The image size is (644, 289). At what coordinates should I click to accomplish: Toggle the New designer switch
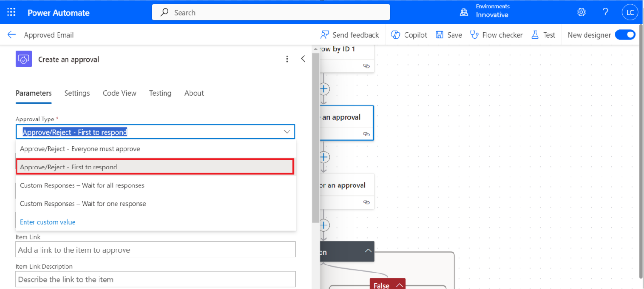coord(625,35)
